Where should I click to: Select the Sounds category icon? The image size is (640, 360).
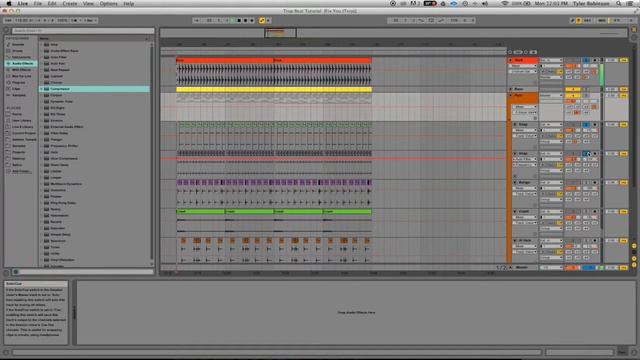tap(8, 44)
